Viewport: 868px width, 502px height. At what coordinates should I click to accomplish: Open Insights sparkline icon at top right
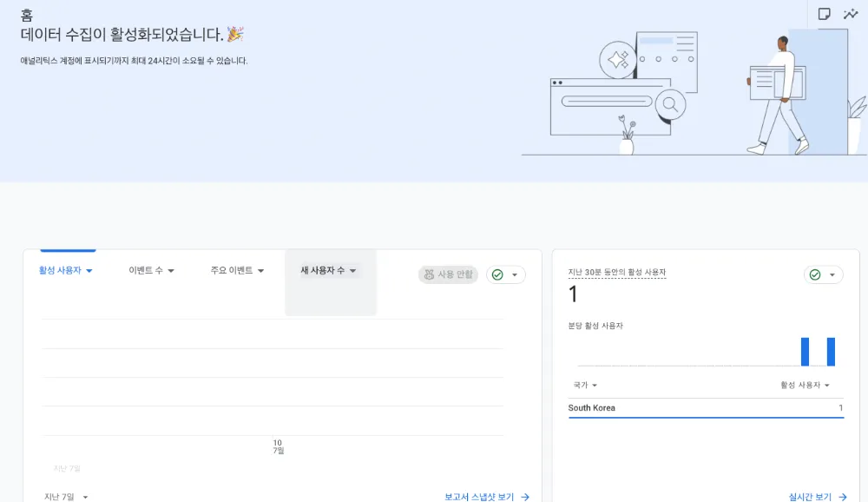(851, 14)
